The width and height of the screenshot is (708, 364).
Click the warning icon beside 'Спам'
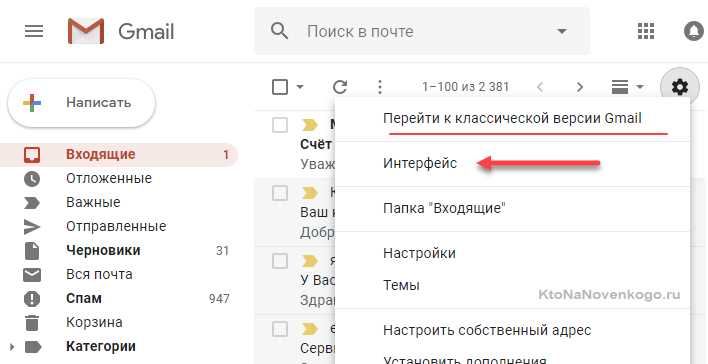(32, 299)
